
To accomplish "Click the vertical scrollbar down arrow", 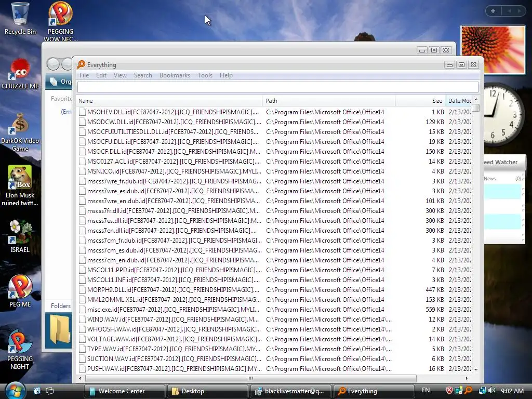I will 476,369.
